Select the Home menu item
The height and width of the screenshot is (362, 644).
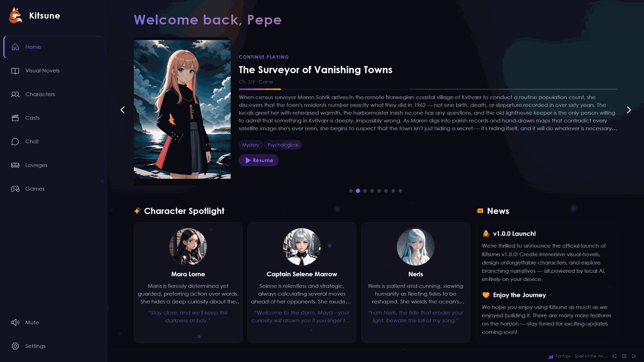[x=53, y=47]
